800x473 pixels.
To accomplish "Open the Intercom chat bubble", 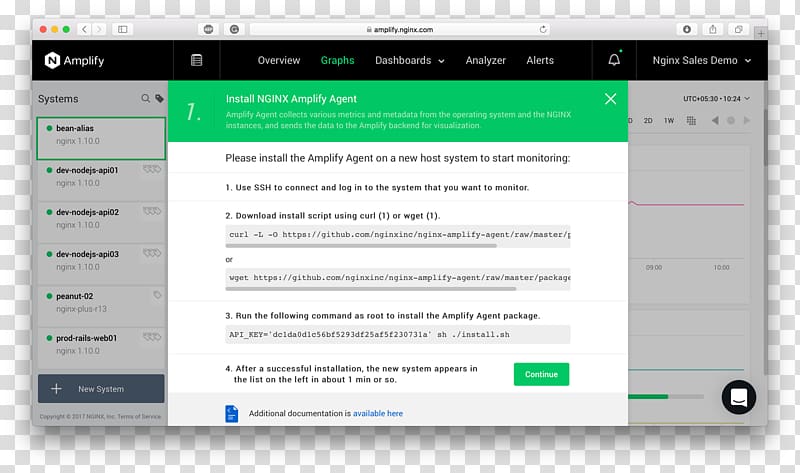I will [x=739, y=397].
